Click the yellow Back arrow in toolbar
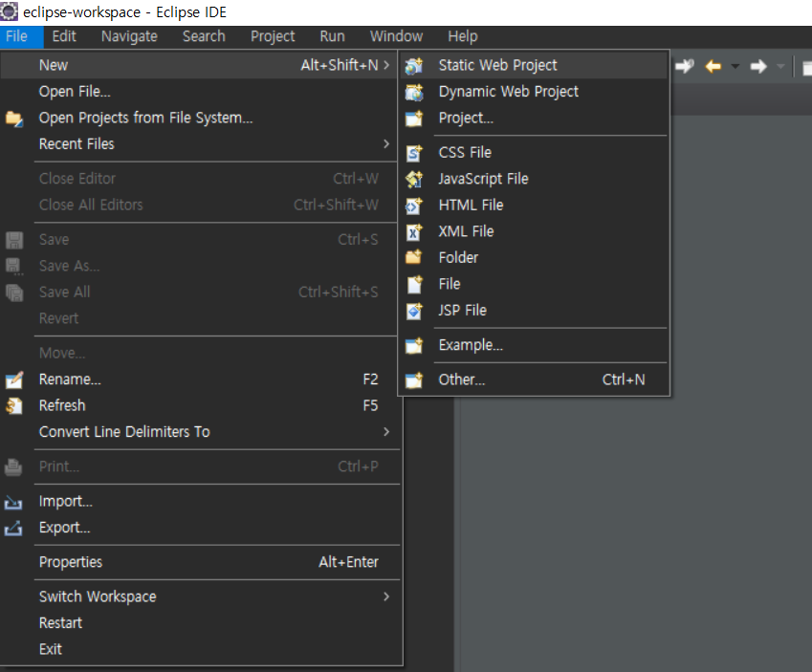812x672 pixels. 713,66
